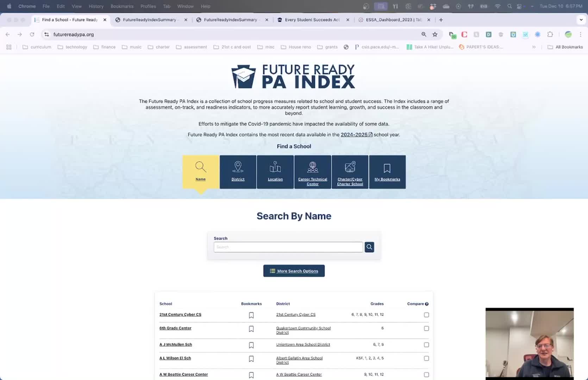Choose the Location search tile
The height and width of the screenshot is (380, 588).
click(x=275, y=172)
